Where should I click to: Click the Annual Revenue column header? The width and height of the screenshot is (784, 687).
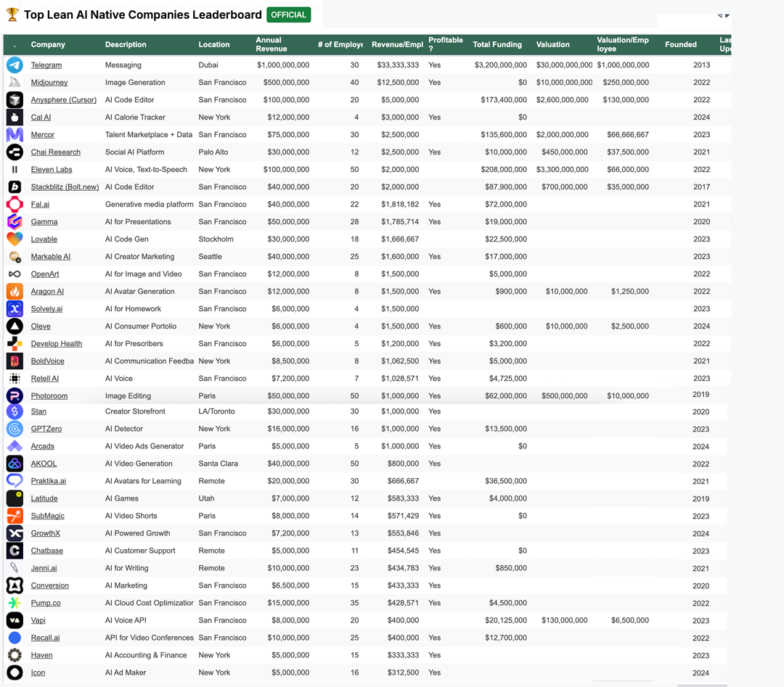(271, 44)
